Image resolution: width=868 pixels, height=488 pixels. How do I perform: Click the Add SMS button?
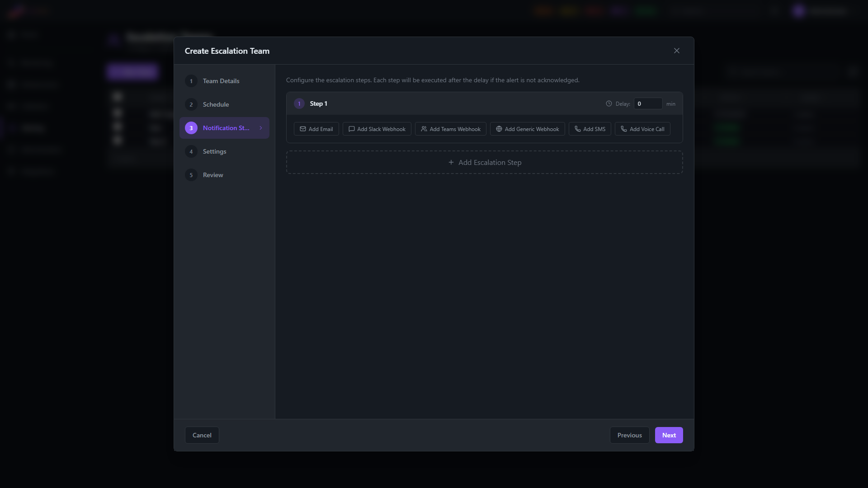[x=590, y=129]
